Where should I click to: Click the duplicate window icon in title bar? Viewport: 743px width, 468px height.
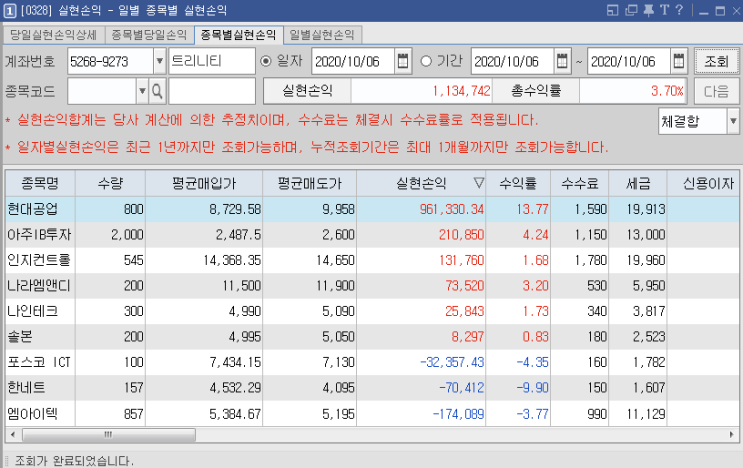[x=631, y=10]
